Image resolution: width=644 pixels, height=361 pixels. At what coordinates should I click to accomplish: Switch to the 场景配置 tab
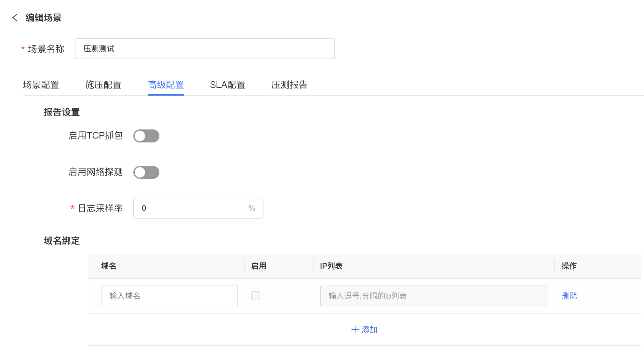click(x=41, y=85)
